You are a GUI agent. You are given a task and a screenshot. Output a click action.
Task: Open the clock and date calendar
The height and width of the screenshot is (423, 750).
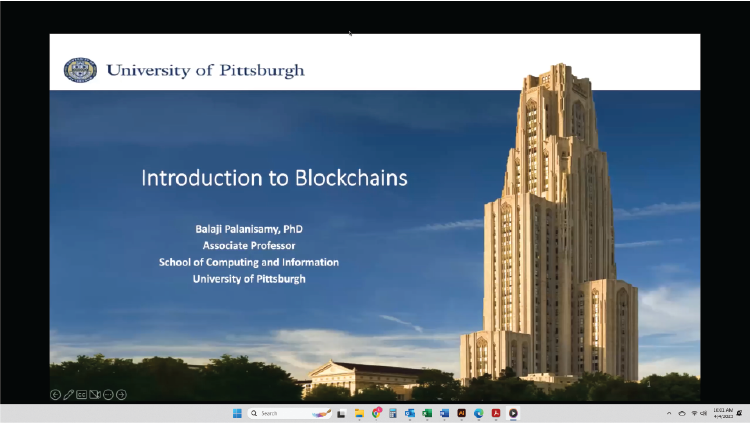point(723,413)
